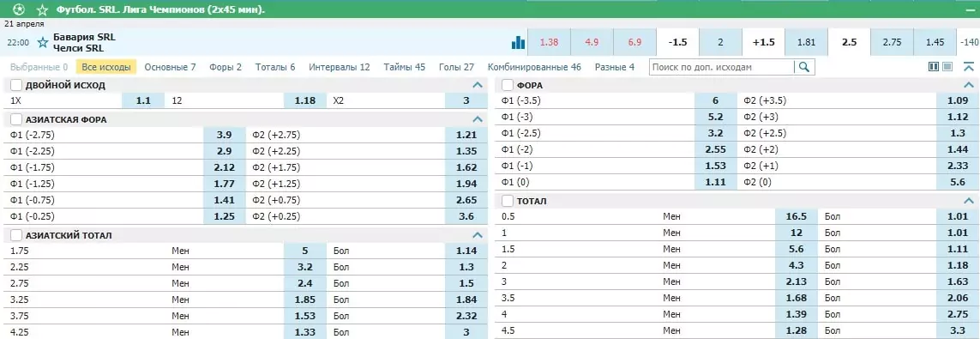
Task: Click the search magnifier icon
Action: click(x=804, y=67)
